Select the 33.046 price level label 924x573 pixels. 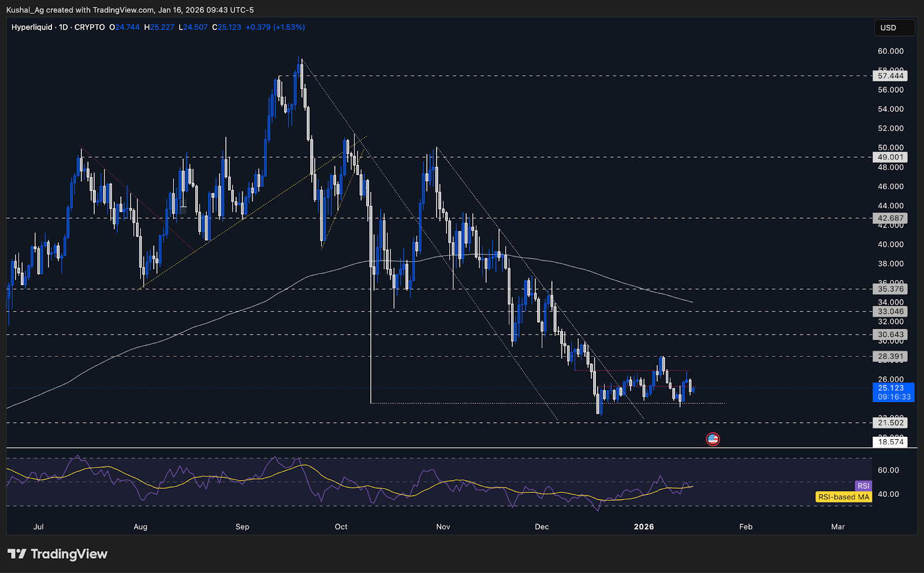890,312
